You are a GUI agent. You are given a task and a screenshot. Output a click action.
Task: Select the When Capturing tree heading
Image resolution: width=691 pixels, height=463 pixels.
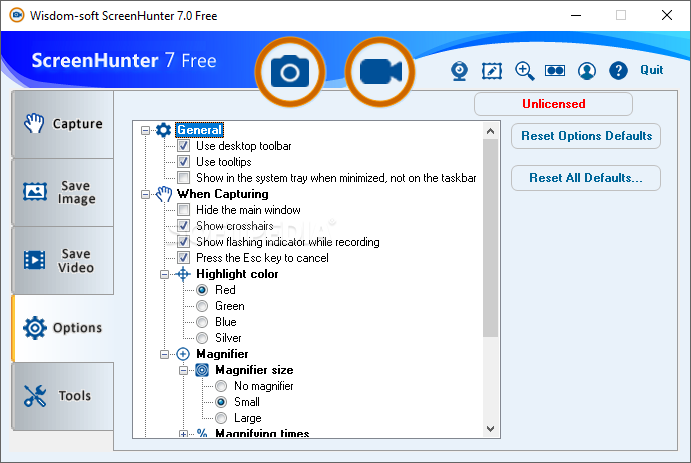223,194
